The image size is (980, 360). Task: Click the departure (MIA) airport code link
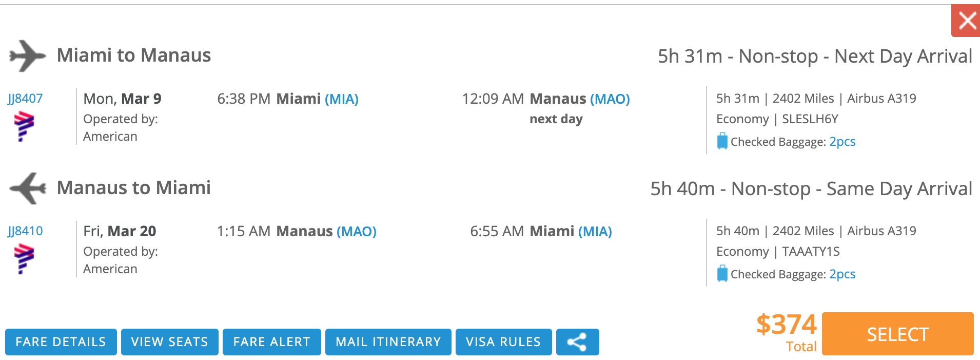[x=342, y=99]
